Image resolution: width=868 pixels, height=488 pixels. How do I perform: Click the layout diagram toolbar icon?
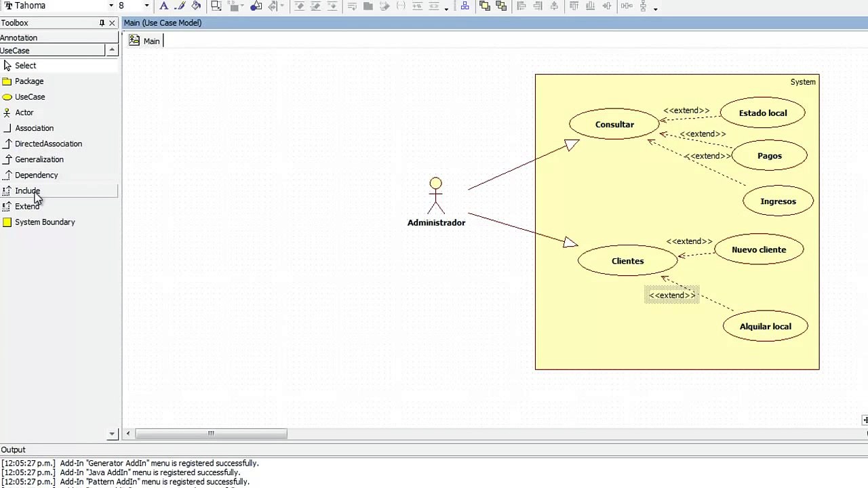tap(465, 6)
